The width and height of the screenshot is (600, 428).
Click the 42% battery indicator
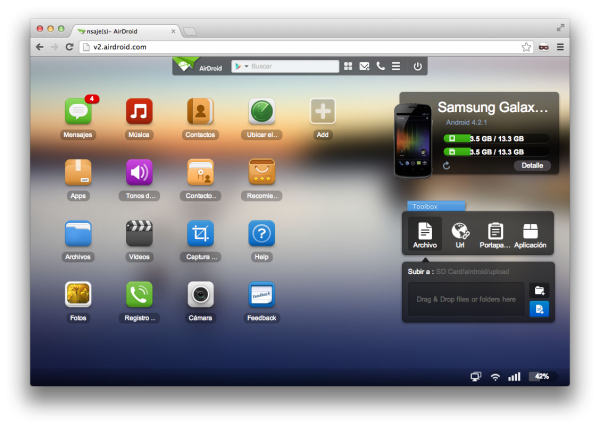click(541, 376)
